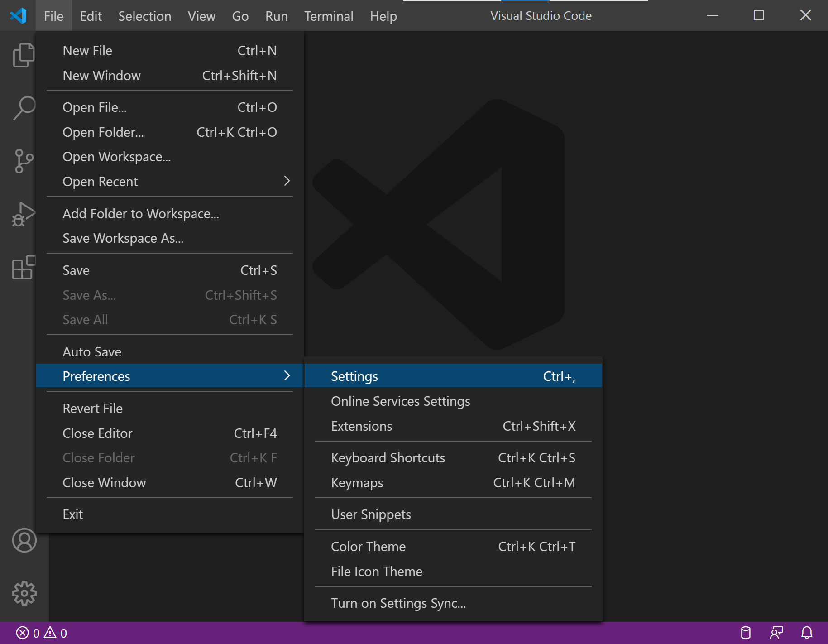Screen dimensions: 828x644
Task: Select Extensions in Preferences submenu
Action: coord(453,426)
